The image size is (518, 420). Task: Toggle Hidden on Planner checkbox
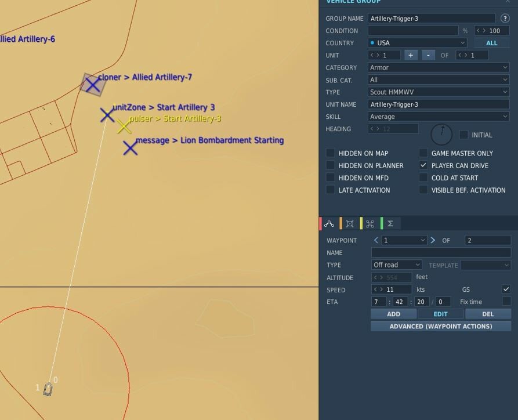[331, 165]
